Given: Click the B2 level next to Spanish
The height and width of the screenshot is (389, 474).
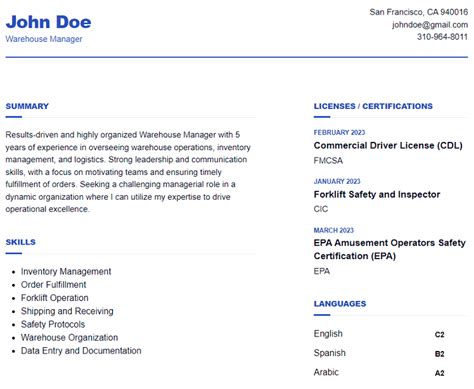Looking at the screenshot, I should (x=439, y=354).
